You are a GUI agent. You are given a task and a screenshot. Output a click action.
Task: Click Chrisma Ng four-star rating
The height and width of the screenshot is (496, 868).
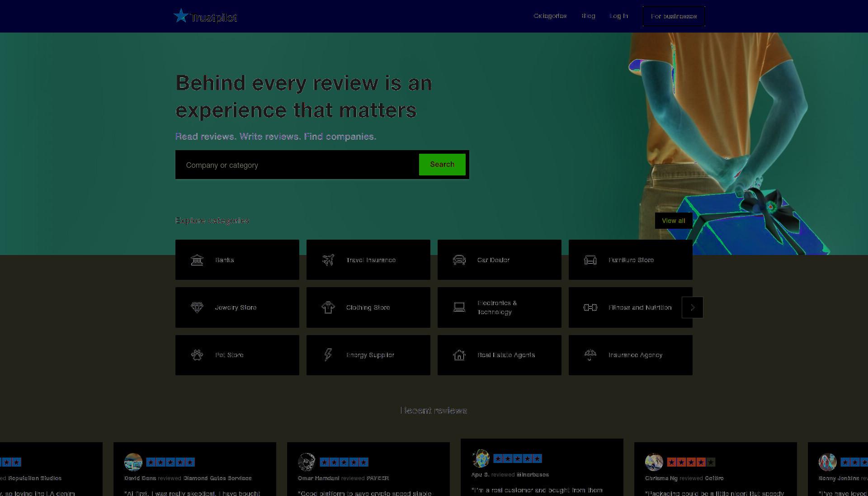click(691, 462)
